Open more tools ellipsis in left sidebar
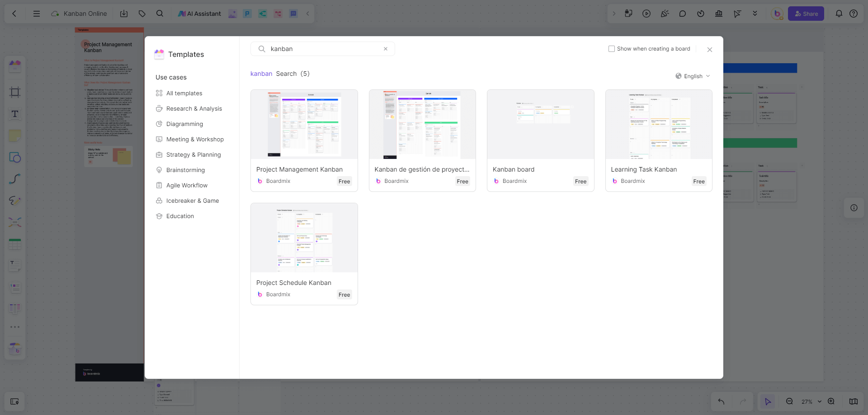Image resolution: width=868 pixels, height=415 pixels. pyautogui.click(x=15, y=327)
